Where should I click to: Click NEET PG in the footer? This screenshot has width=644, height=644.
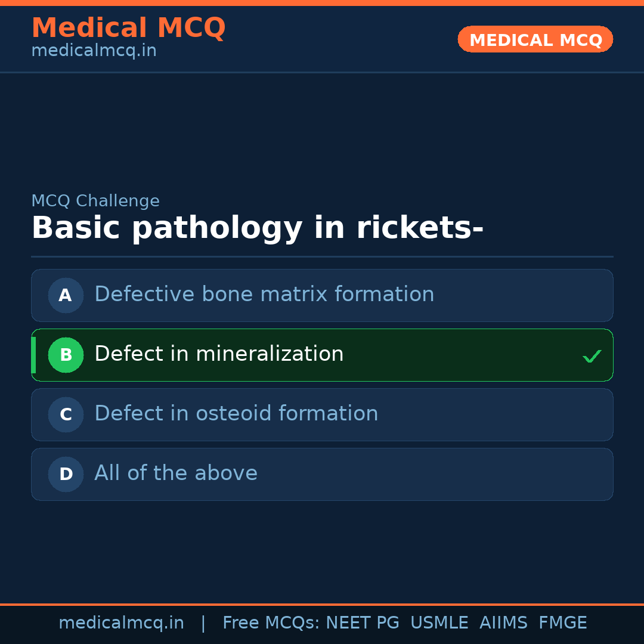pyautogui.click(x=362, y=623)
